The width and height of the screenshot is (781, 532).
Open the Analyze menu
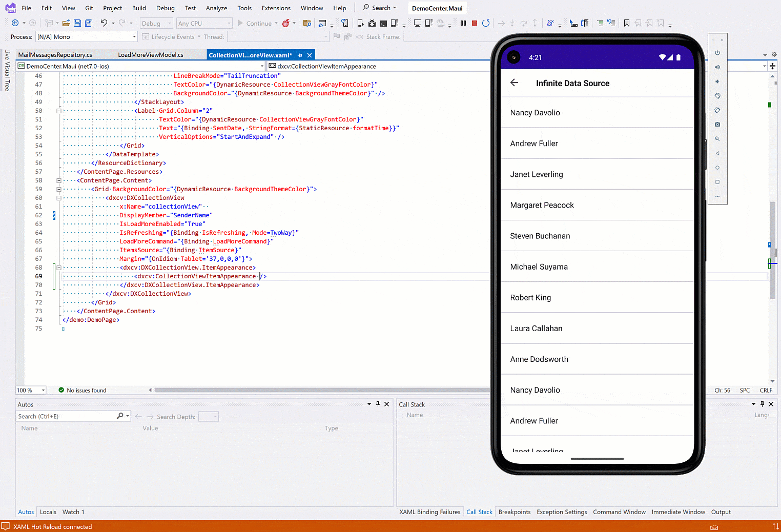click(x=216, y=8)
